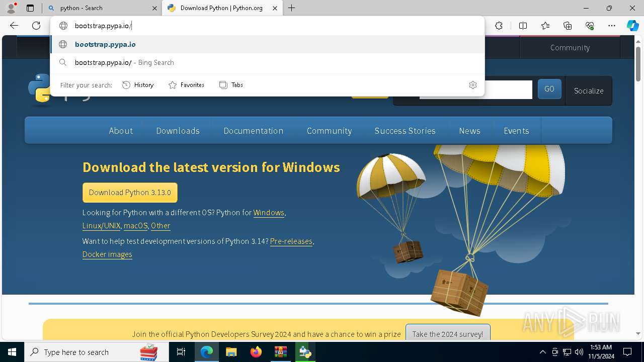Open the Documentation menu
Viewport: 644px width, 362px height.
(x=254, y=131)
